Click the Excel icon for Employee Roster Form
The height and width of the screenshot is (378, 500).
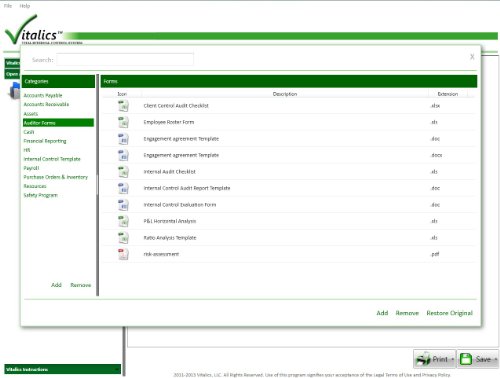(x=123, y=122)
